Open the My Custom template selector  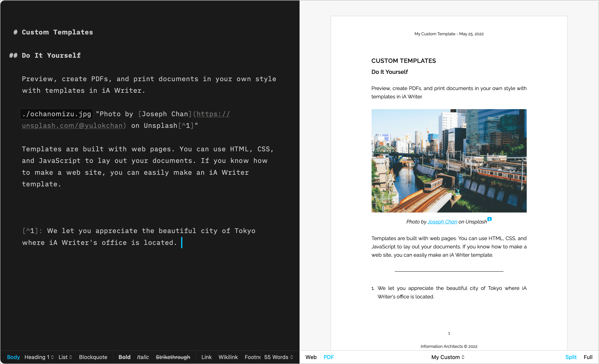coord(448,357)
